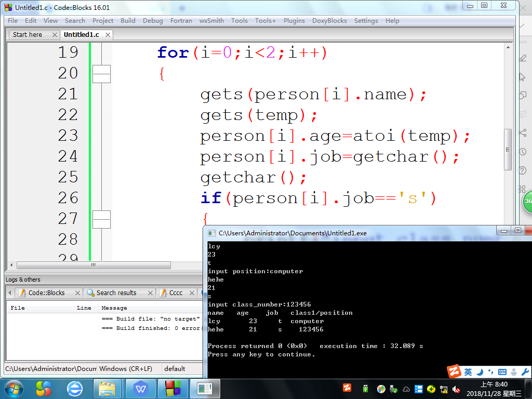Switch to the Cccc log tab
The width and height of the screenshot is (532, 399).
pyautogui.click(x=176, y=293)
